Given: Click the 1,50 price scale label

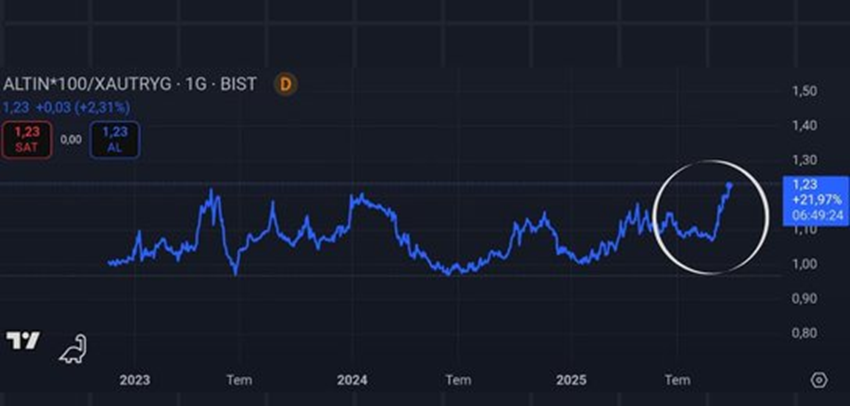Looking at the screenshot, I should tap(805, 91).
